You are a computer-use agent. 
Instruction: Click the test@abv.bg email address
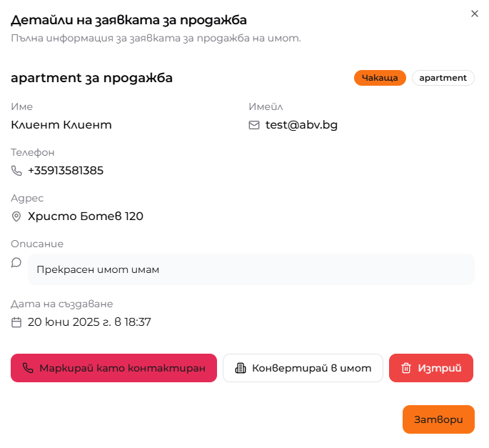[x=301, y=125]
